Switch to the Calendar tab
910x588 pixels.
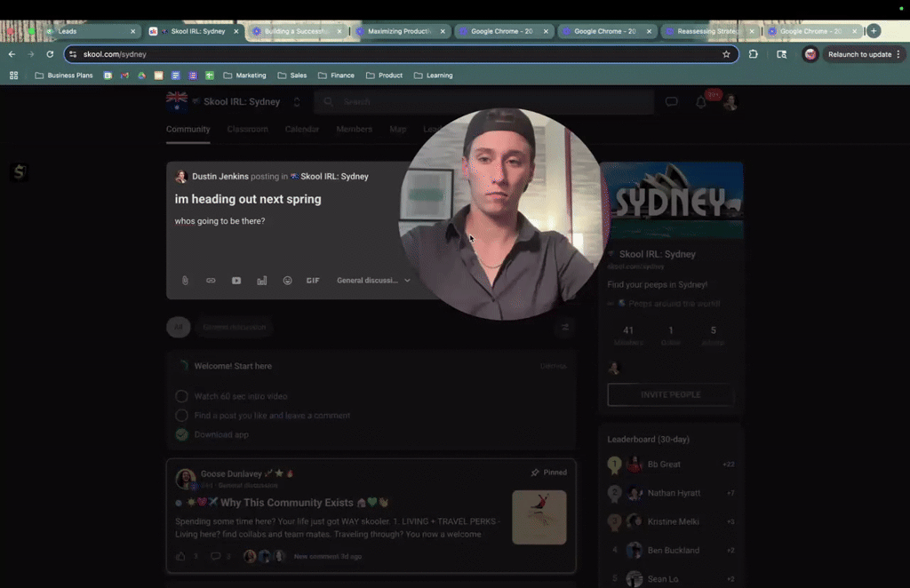[302, 130]
